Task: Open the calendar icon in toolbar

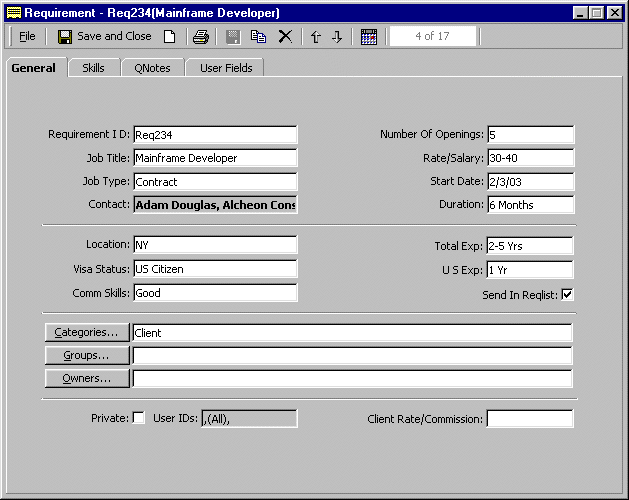Action: pos(369,37)
